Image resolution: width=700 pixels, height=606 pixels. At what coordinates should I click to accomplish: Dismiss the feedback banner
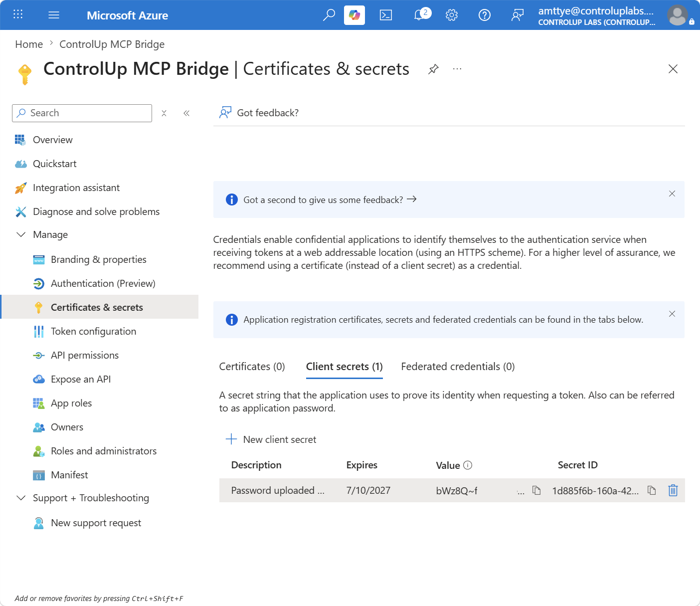tap(672, 194)
